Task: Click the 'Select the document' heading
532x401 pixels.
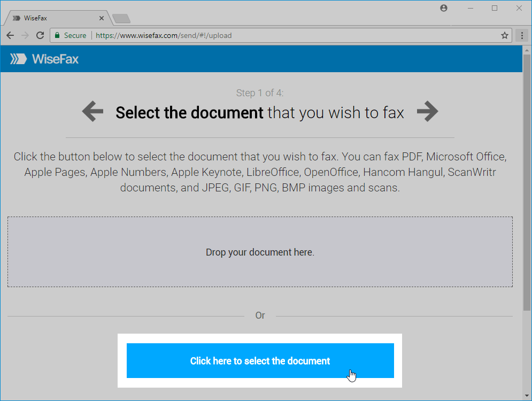Action: (189, 113)
